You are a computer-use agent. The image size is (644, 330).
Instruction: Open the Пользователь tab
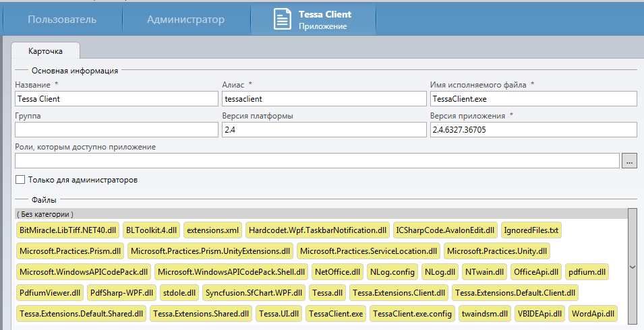pos(62,20)
